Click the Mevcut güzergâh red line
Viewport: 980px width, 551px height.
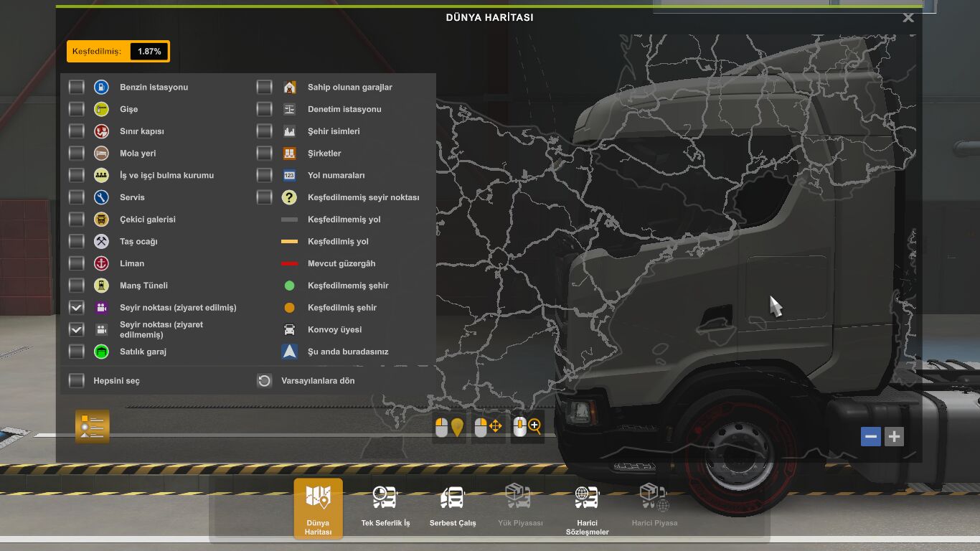click(289, 263)
